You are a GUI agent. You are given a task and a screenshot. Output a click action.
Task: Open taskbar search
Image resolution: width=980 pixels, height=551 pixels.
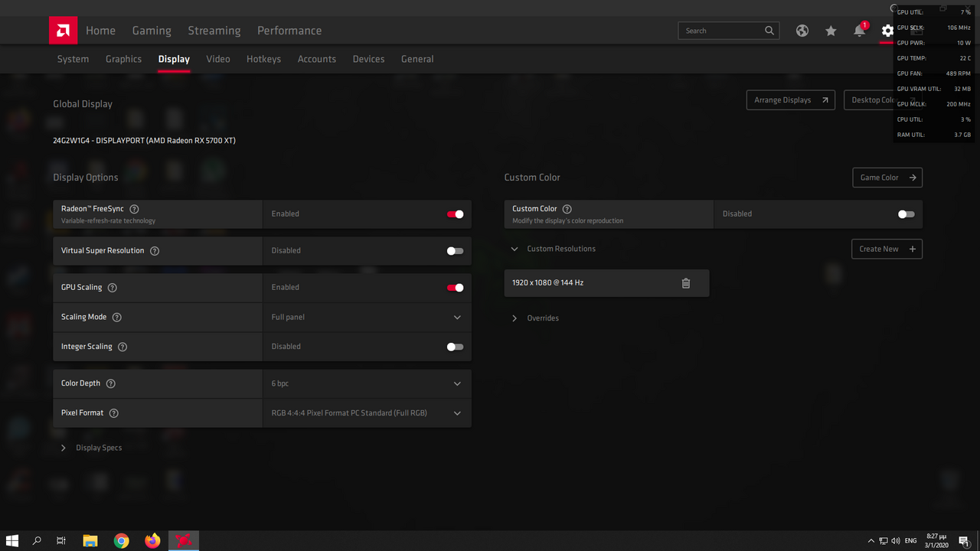click(37, 540)
